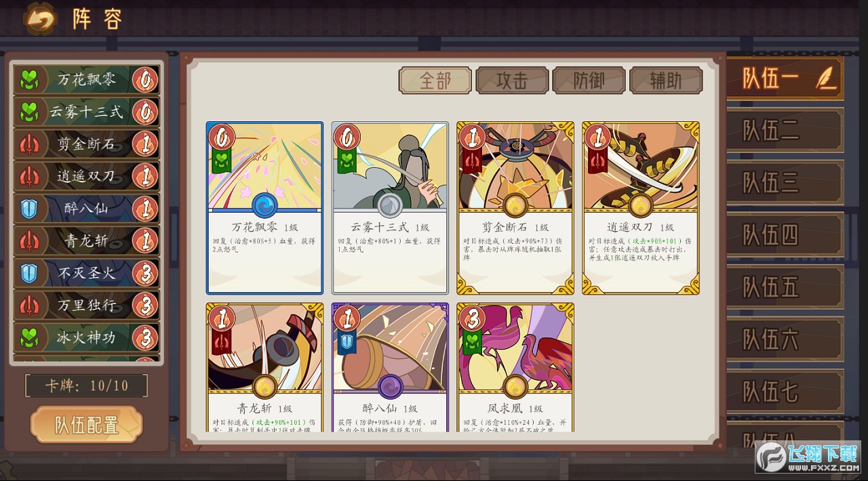The width and height of the screenshot is (868, 481).
Task: Click the purple orb on 醉八仙 card
Action: (x=390, y=387)
